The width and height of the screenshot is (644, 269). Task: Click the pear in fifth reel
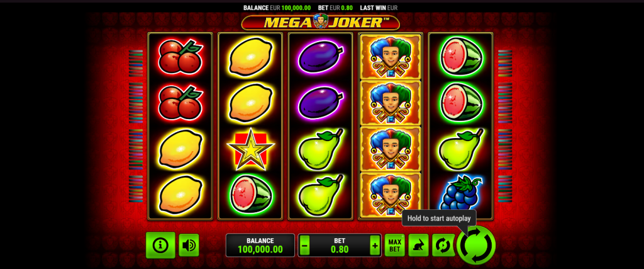[x=460, y=149]
